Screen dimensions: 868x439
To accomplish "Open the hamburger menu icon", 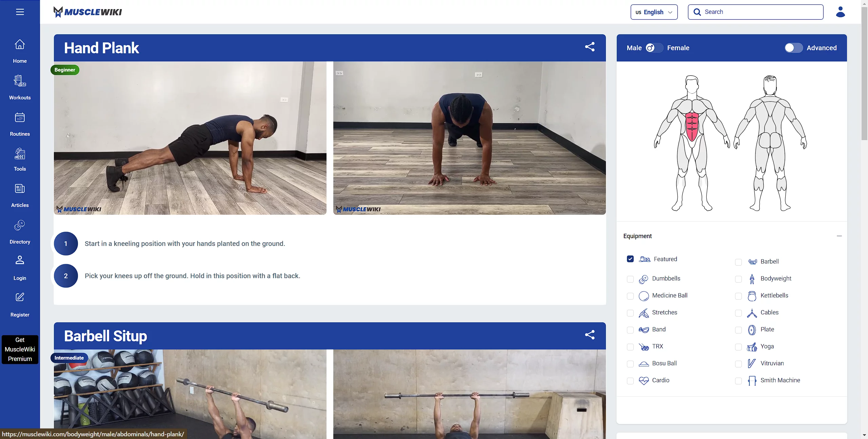I will [20, 12].
